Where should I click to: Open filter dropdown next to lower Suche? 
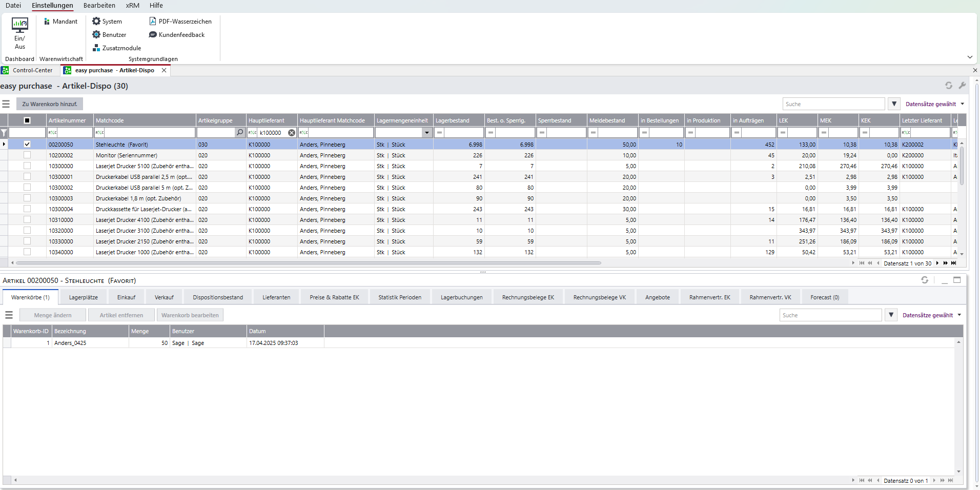point(891,315)
